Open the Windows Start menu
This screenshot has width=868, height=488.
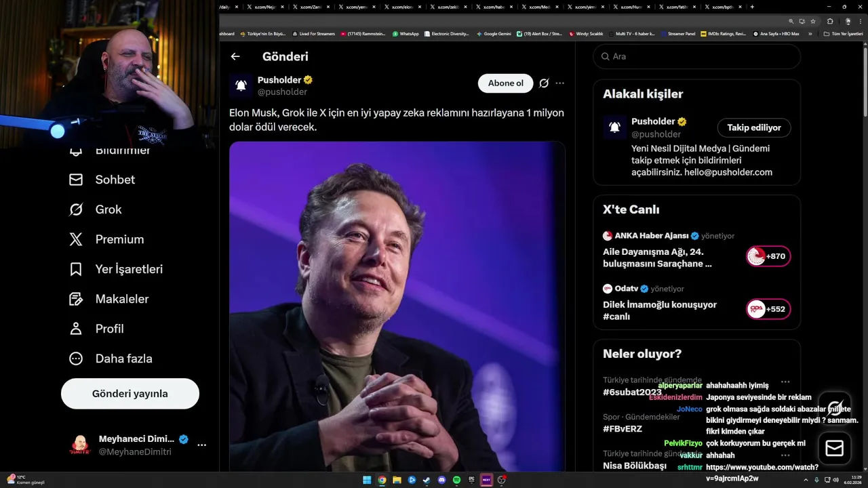coord(367,480)
